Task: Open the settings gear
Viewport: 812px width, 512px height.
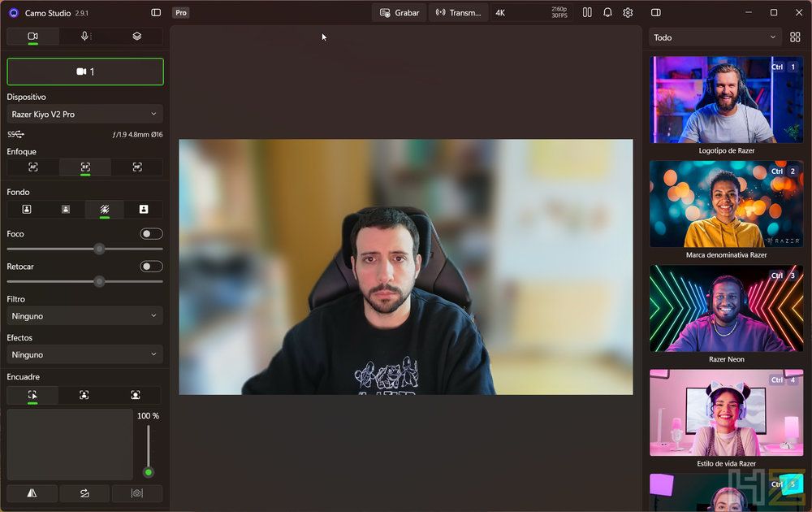Action: tap(628, 12)
